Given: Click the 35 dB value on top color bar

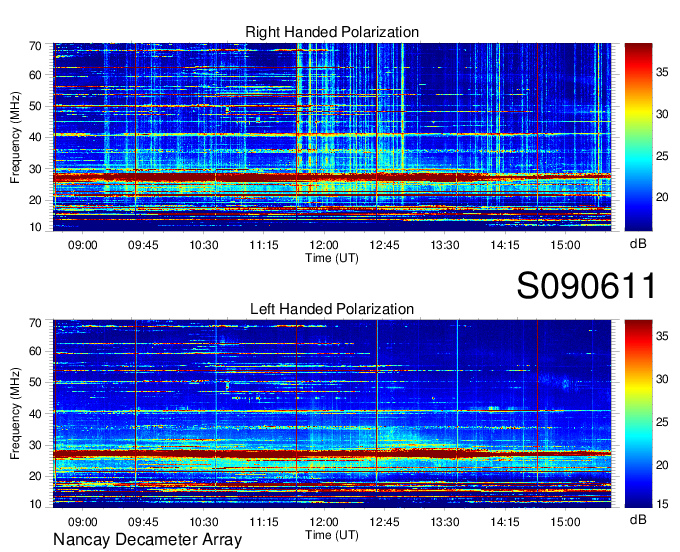Looking at the screenshot, I should [662, 72].
